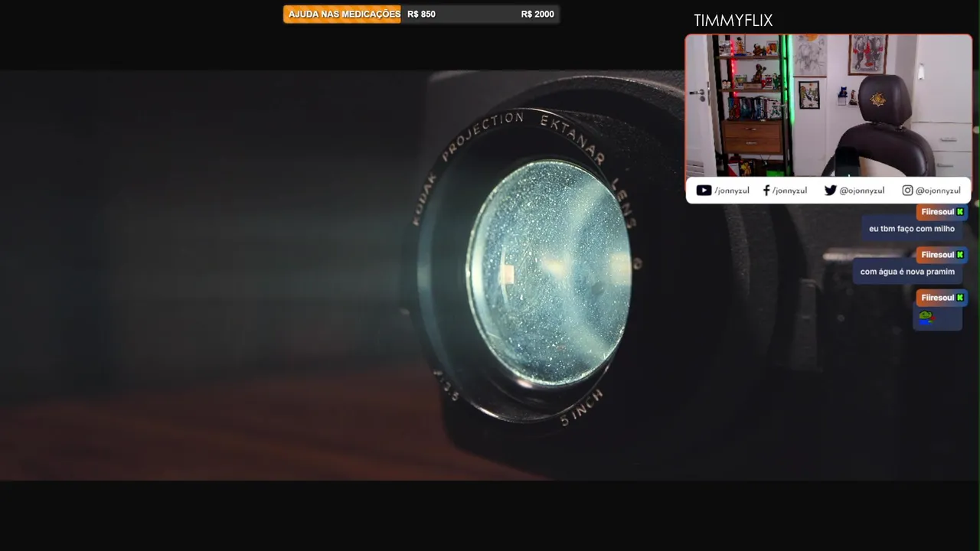The height and width of the screenshot is (551, 980).
Task: Click username Fiiresoul above 'com água é nova'
Action: click(x=937, y=255)
